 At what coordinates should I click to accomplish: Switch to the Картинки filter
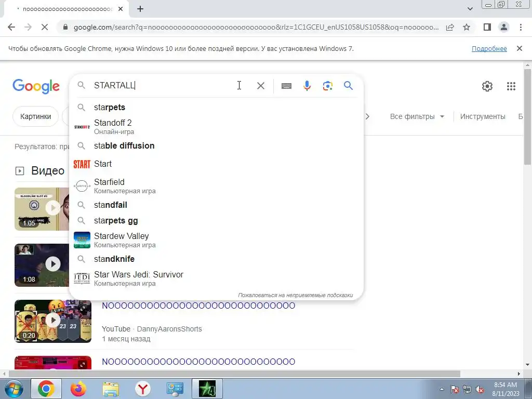click(35, 116)
